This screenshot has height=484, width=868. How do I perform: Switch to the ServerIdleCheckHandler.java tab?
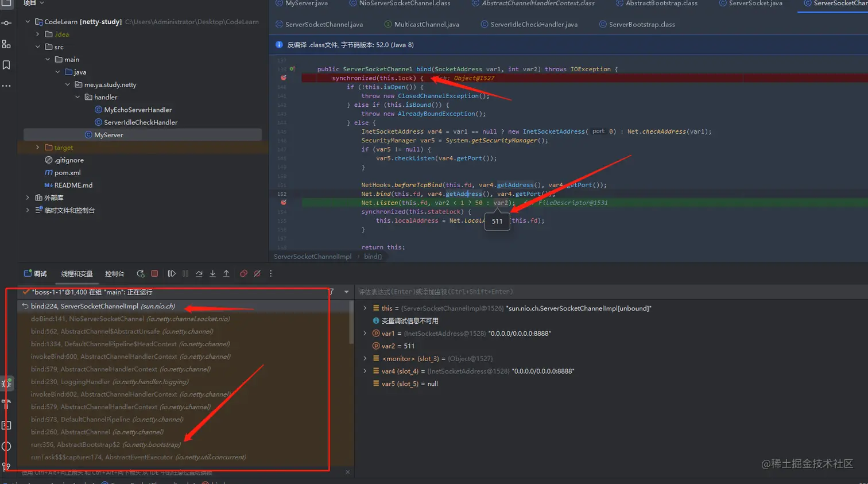pos(529,25)
